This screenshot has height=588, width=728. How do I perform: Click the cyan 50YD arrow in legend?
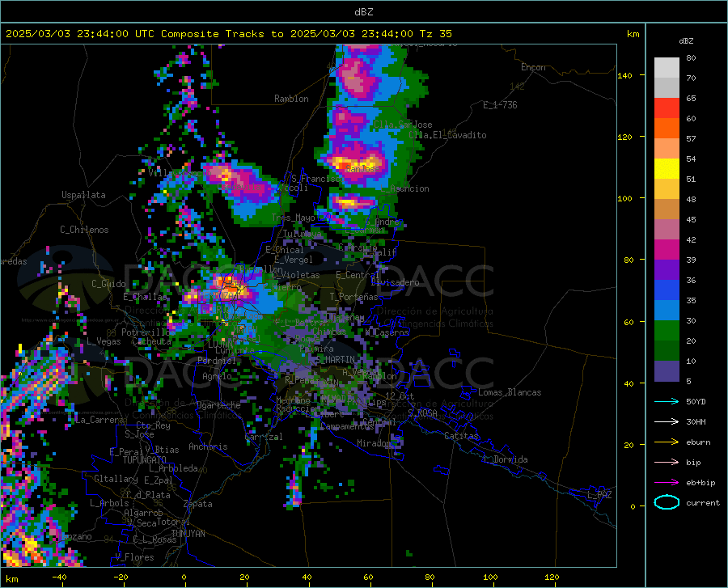coord(667,401)
